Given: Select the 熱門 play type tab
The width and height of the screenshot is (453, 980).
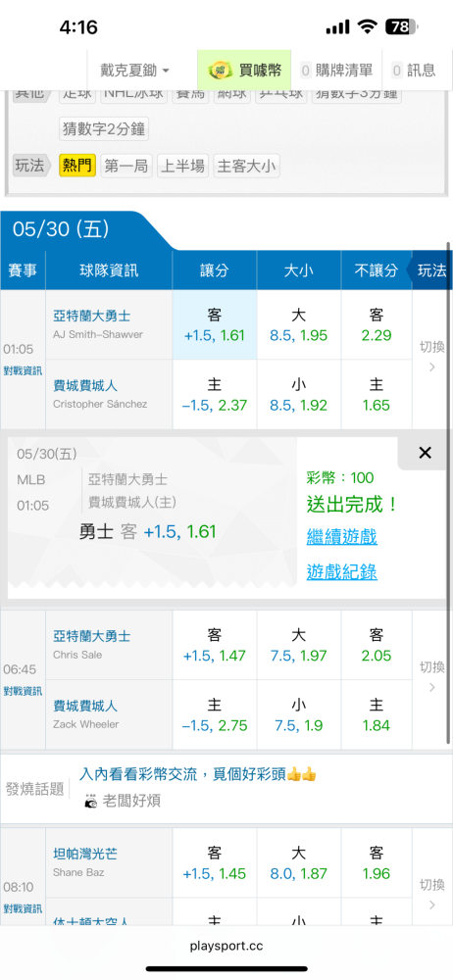Looking at the screenshot, I should [77, 166].
